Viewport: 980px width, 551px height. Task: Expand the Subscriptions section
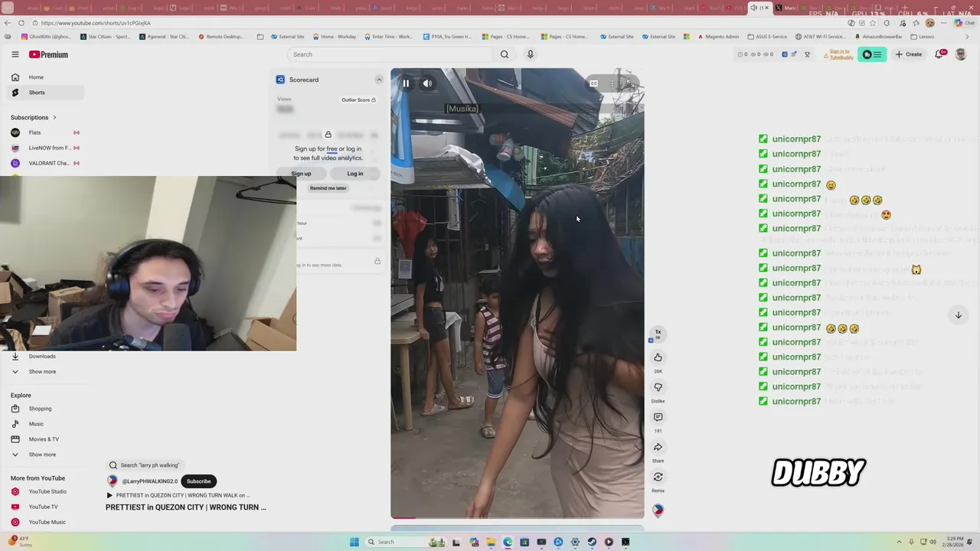click(34, 117)
